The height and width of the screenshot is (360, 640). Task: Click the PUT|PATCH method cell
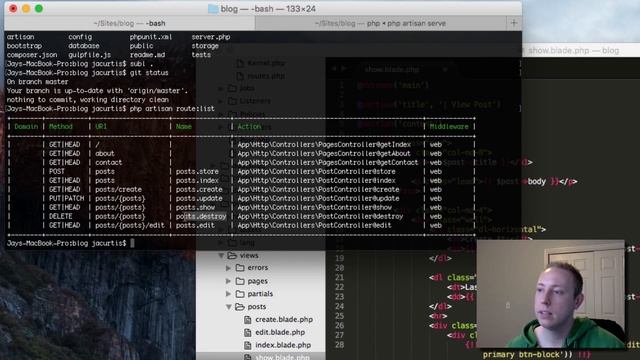click(x=66, y=198)
